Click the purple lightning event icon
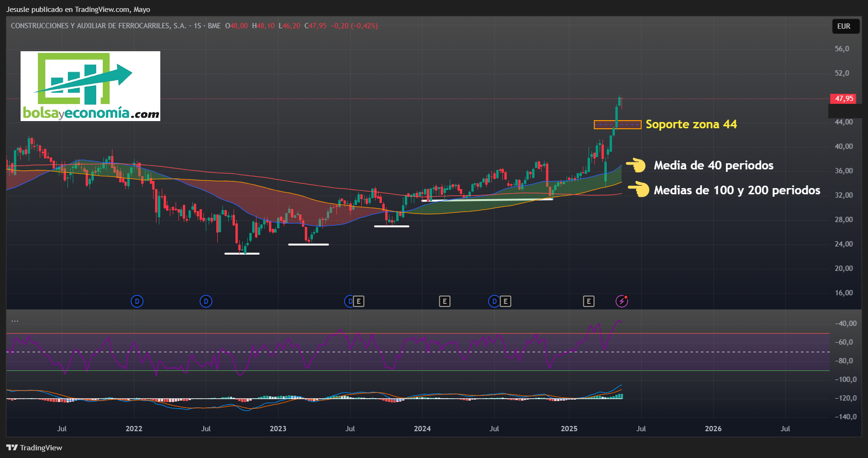The image size is (868, 458). (x=622, y=301)
